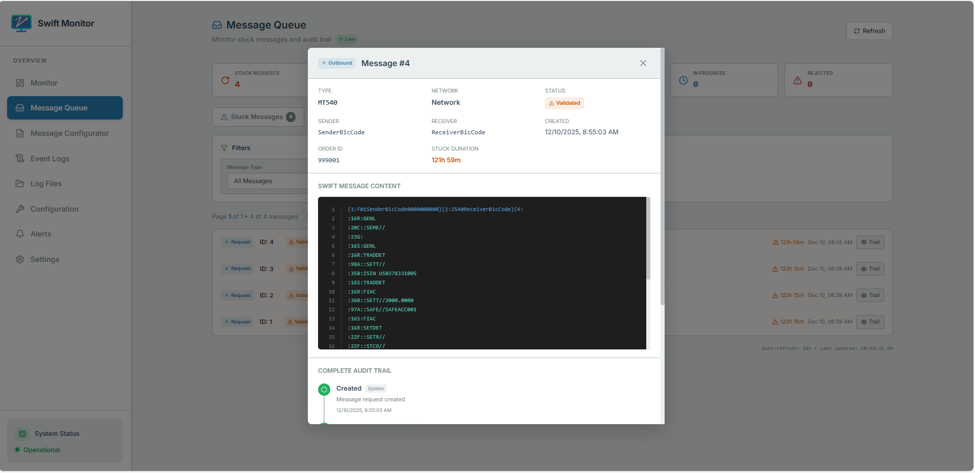Click code line :97A::SAFE//SAFEACC001
This screenshot has height=473, width=975.
tap(382, 310)
